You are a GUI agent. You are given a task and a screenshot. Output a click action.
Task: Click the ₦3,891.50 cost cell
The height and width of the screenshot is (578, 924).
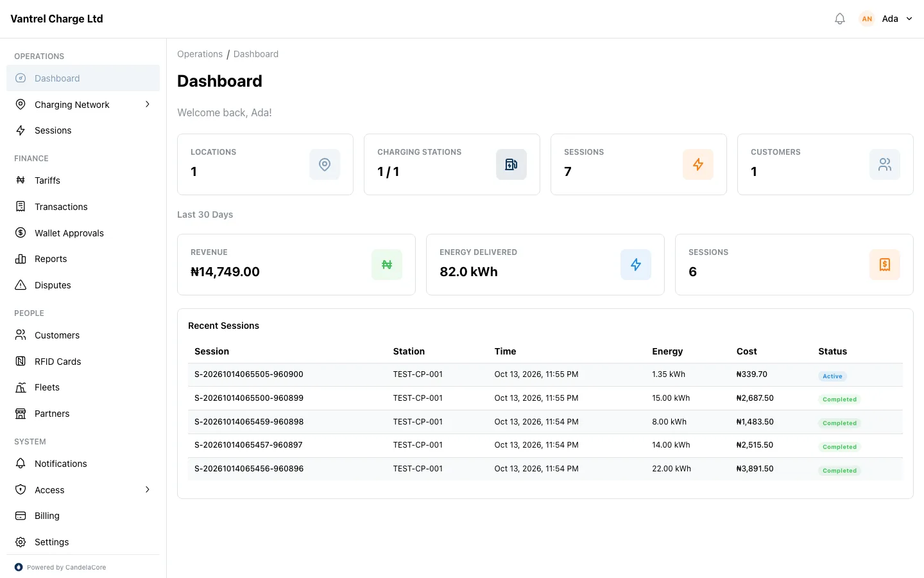(755, 469)
